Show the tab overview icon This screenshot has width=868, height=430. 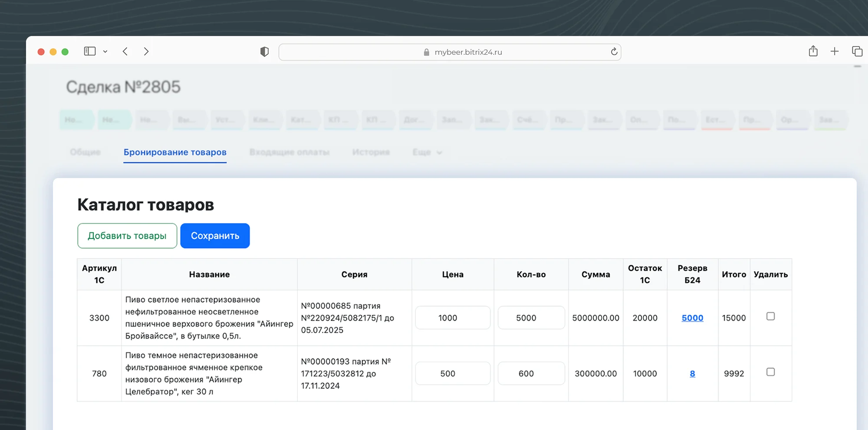[857, 51]
